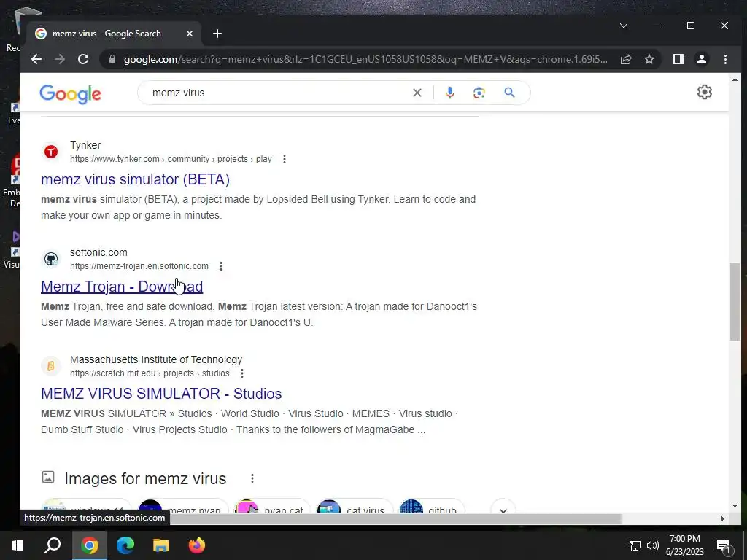Open volume control in system tray
The height and width of the screenshot is (560, 747).
tap(653, 545)
